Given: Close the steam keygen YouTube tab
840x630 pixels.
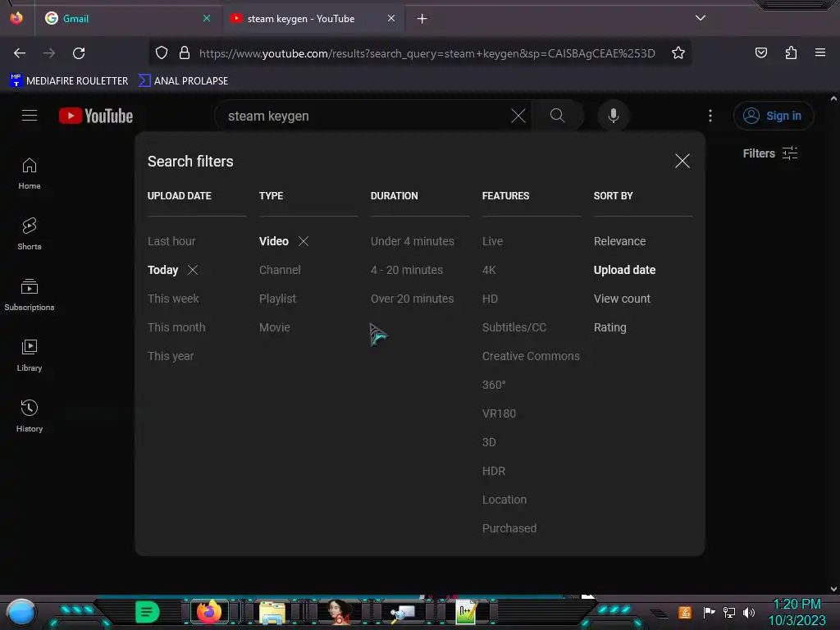Looking at the screenshot, I should [391, 18].
